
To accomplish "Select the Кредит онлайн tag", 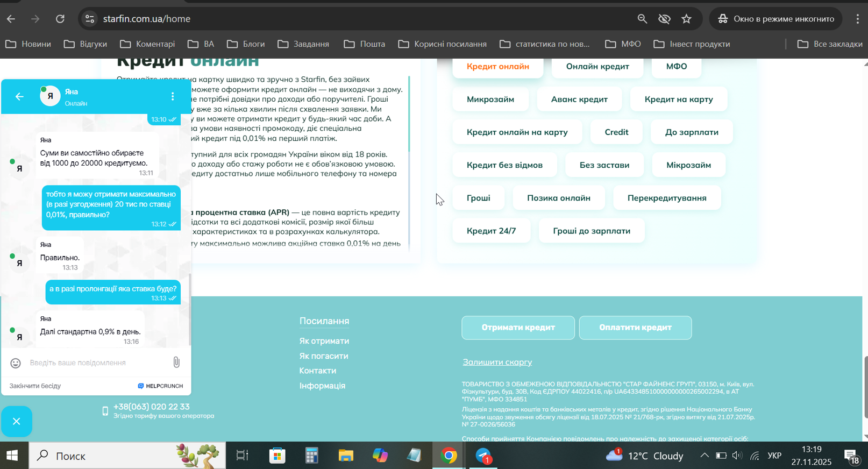I will pyautogui.click(x=498, y=67).
